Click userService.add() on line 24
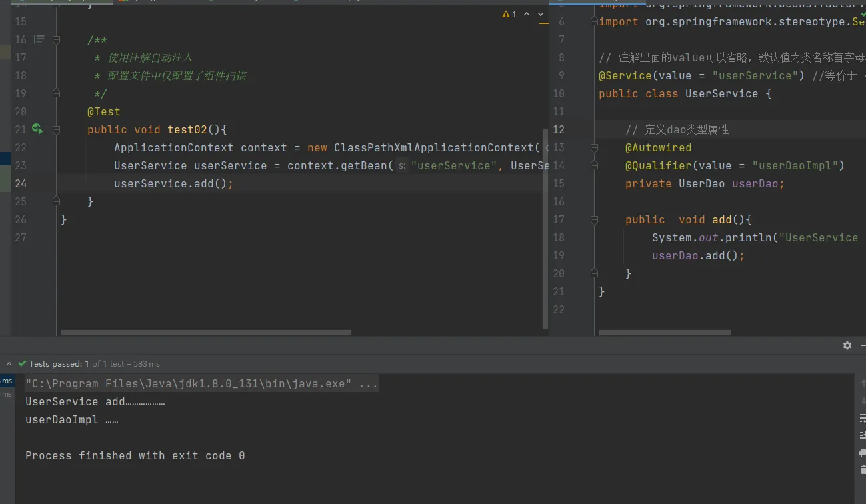This screenshot has width=866, height=504. click(x=173, y=183)
